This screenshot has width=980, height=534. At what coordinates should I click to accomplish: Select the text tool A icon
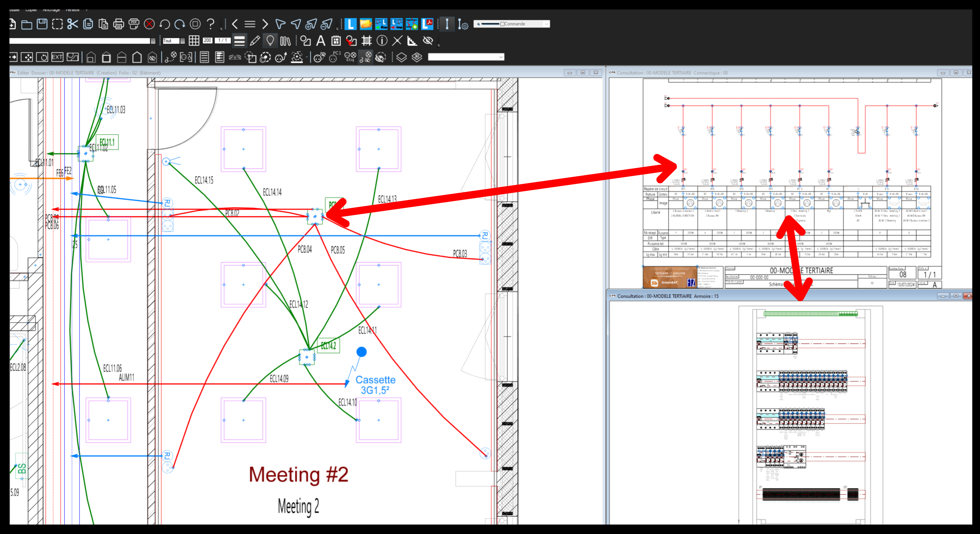321,40
